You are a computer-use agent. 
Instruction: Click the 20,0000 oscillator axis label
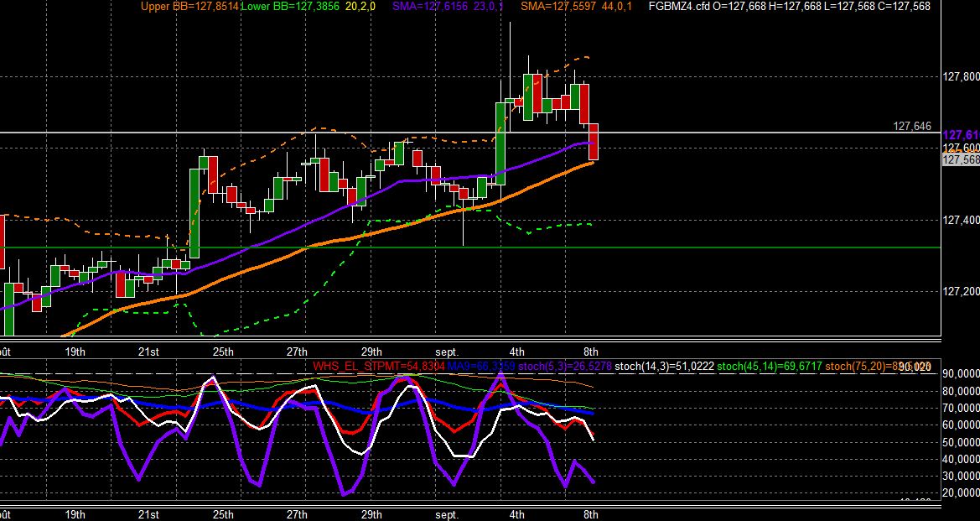pos(961,492)
